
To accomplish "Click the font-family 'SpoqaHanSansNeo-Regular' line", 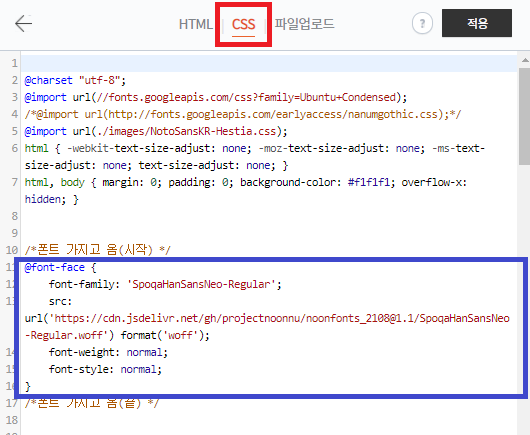I will 165,284.
